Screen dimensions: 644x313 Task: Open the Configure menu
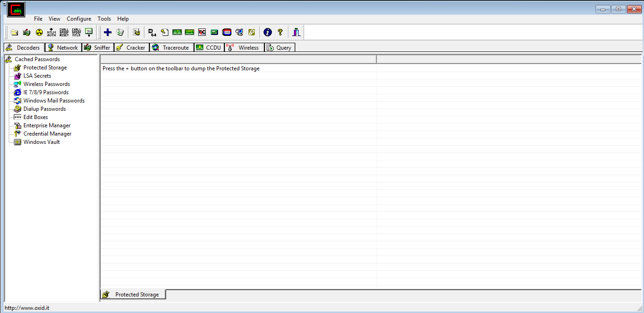[79, 19]
